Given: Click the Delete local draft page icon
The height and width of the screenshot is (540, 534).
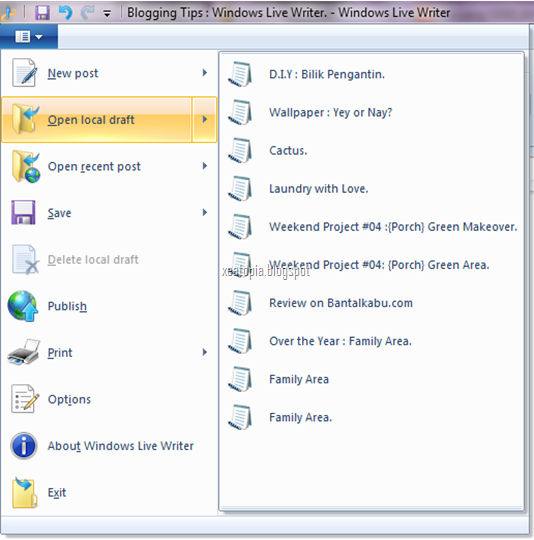Looking at the screenshot, I should (25, 260).
